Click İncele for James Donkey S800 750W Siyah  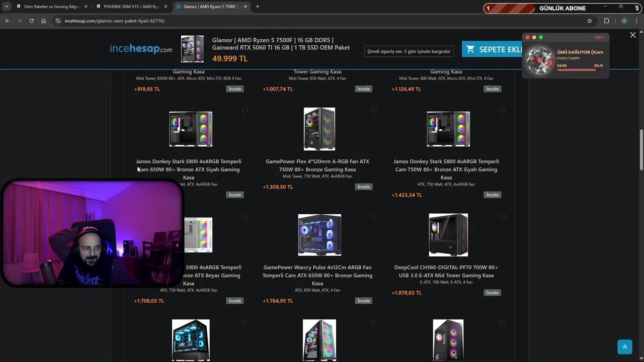point(493,195)
